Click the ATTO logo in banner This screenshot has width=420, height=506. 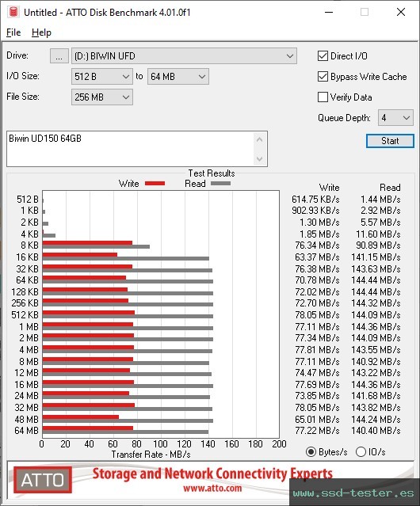coord(43,480)
